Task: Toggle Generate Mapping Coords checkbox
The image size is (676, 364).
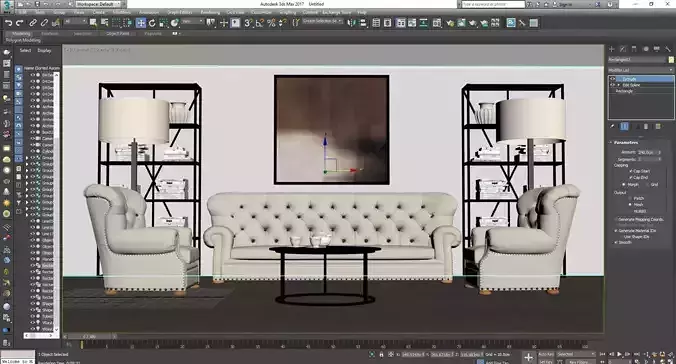Action: tap(616, 220)
